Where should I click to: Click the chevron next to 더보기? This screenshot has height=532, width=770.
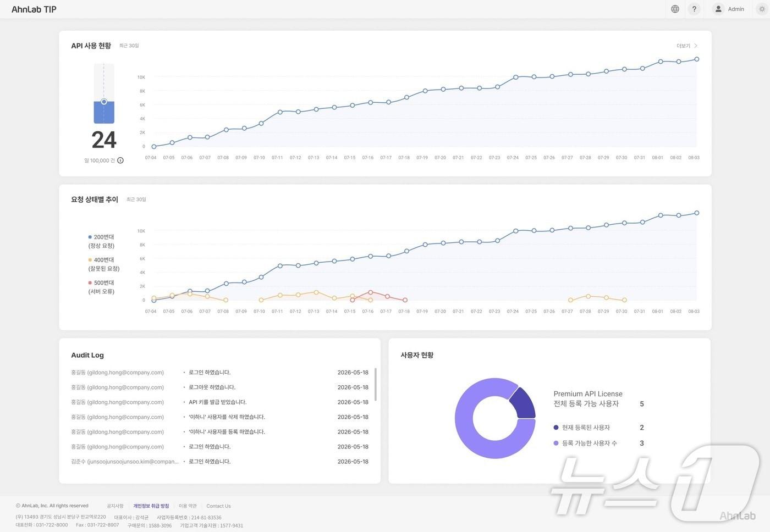click(x=696, y=46)
